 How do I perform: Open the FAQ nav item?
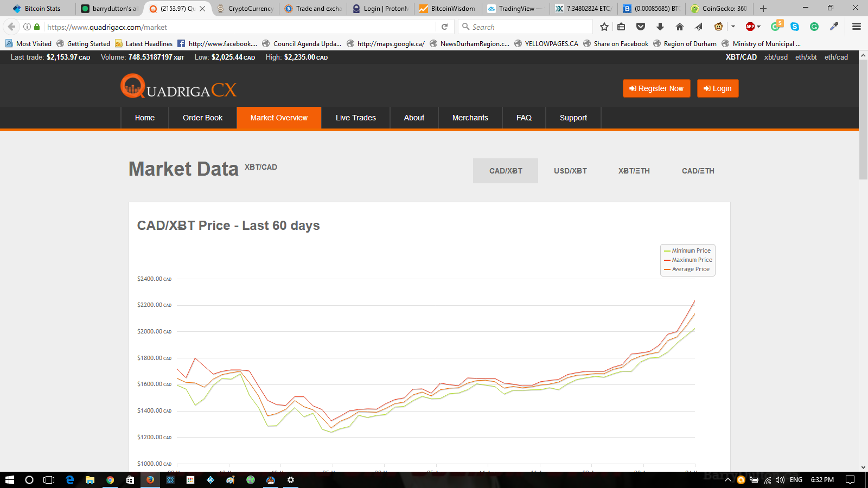tap(524, 118)
